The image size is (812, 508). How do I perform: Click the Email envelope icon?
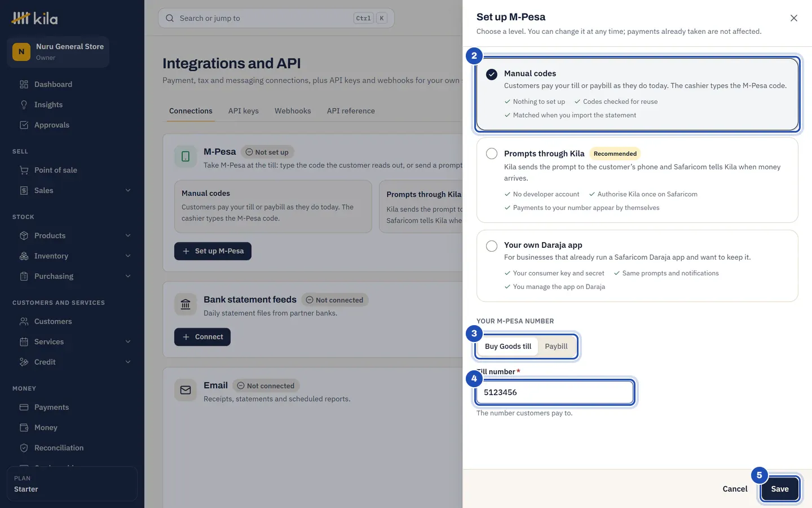pos(186,390)
